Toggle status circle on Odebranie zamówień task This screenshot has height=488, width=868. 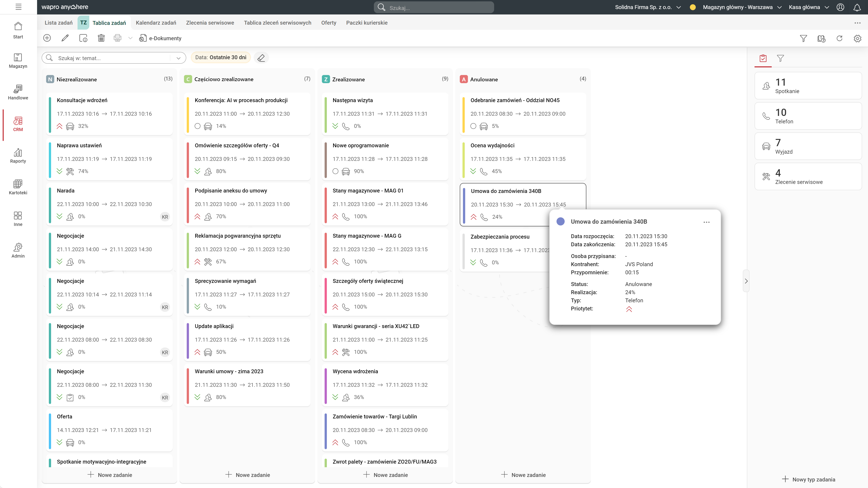(473, 126)
